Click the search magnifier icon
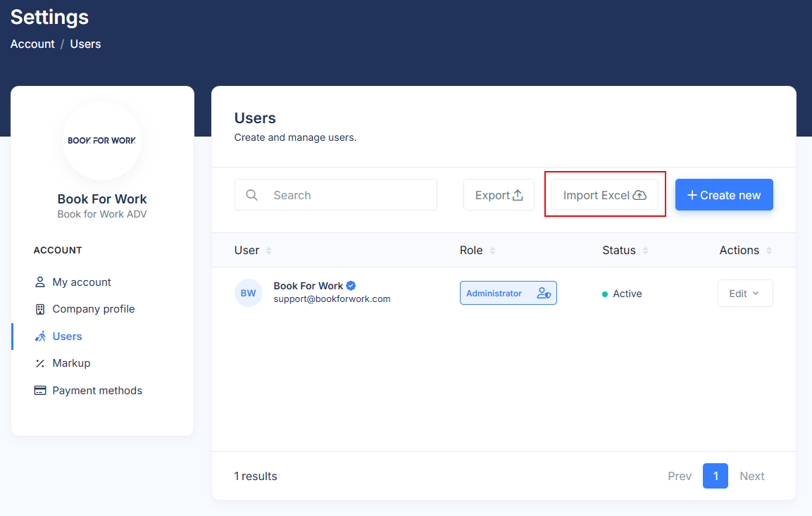Image resolution: width=812 pixels, height=516 pixels. coord(251,195)
